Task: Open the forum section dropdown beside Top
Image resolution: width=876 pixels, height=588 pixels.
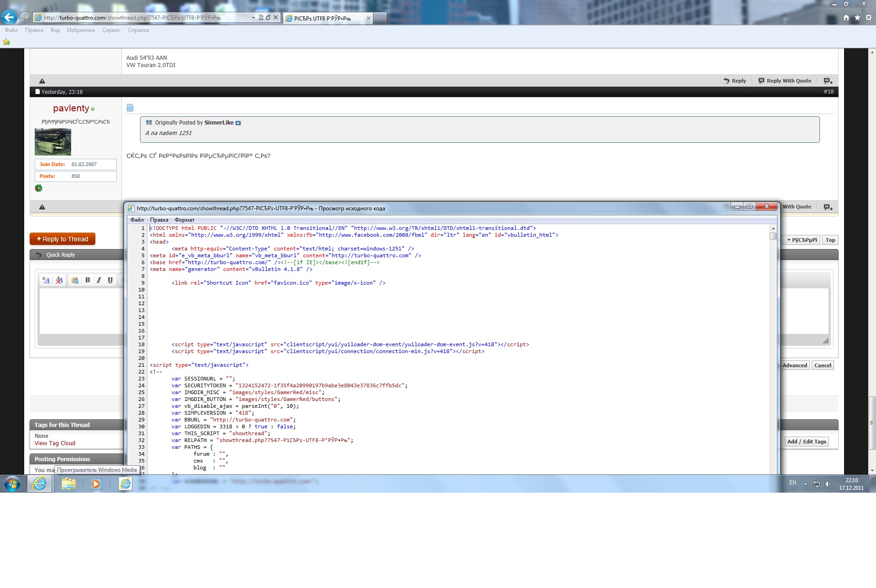Action: (x=802, y=240)
